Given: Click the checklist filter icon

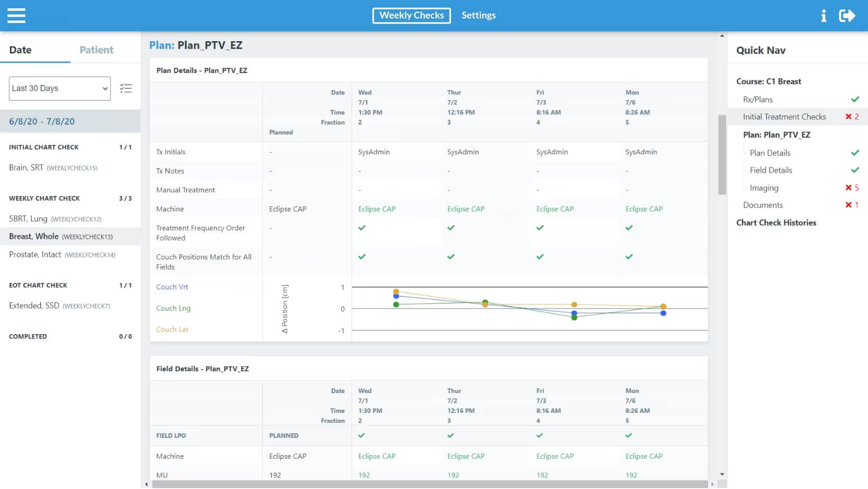Looking at the screenshot, I should pyautogui.click(x=126, y=88).
